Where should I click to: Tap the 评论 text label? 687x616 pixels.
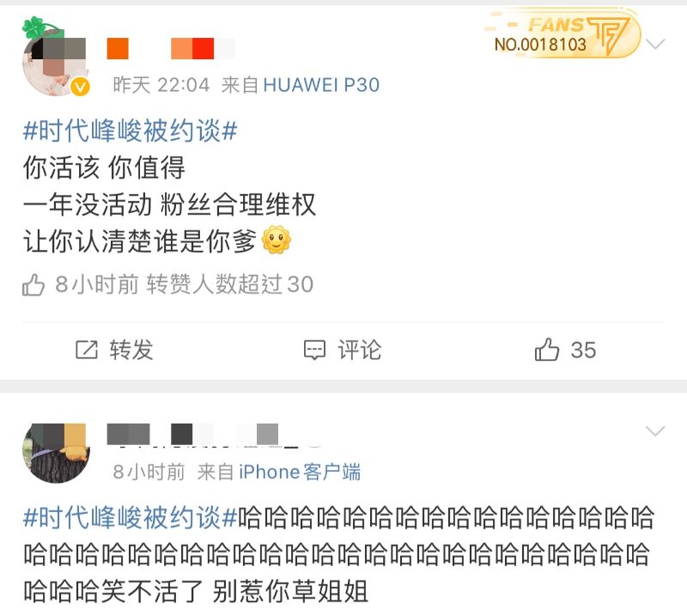pos(359,350)
